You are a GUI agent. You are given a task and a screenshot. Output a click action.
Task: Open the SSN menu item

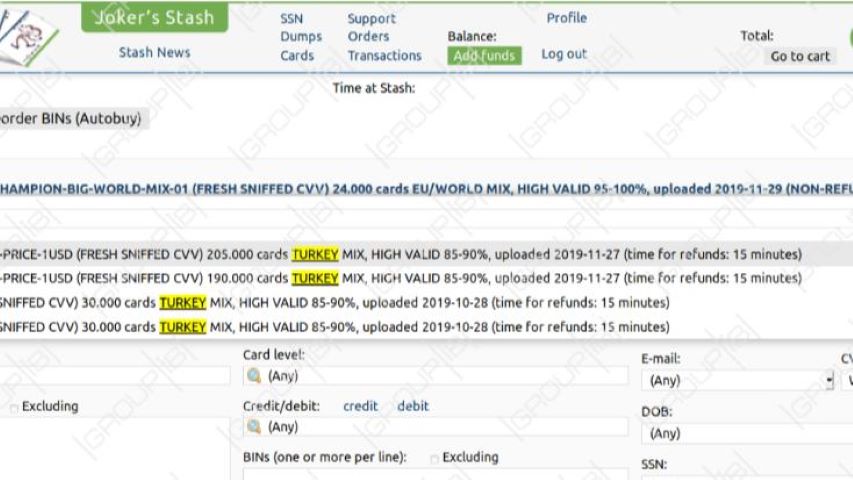tap(292, 19)
